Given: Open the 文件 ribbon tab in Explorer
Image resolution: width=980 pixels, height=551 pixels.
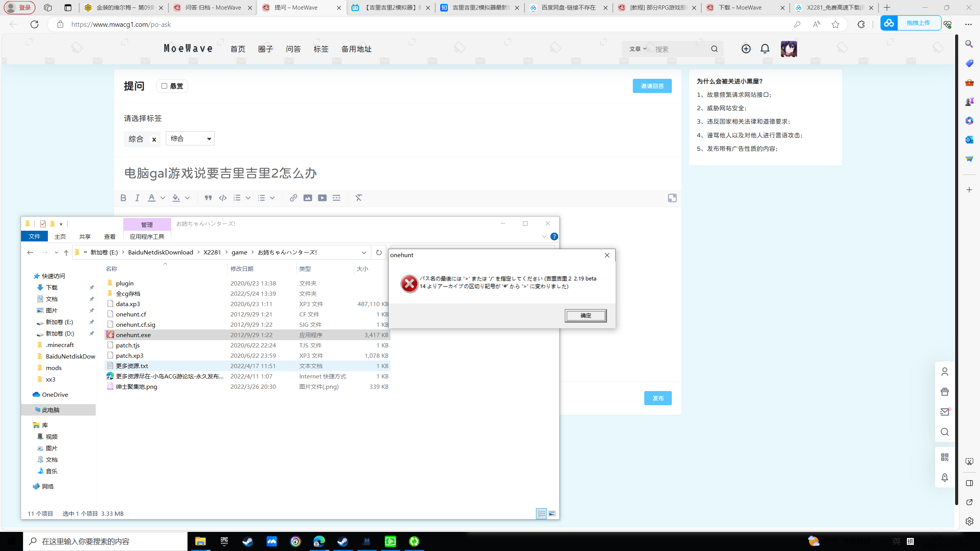Looking at the screenshot, I should 34,236.
